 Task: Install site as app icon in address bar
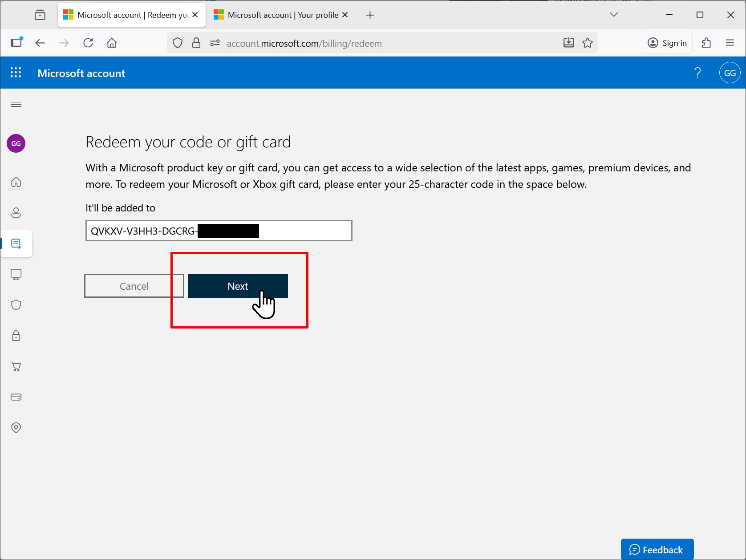pos(569,43)
